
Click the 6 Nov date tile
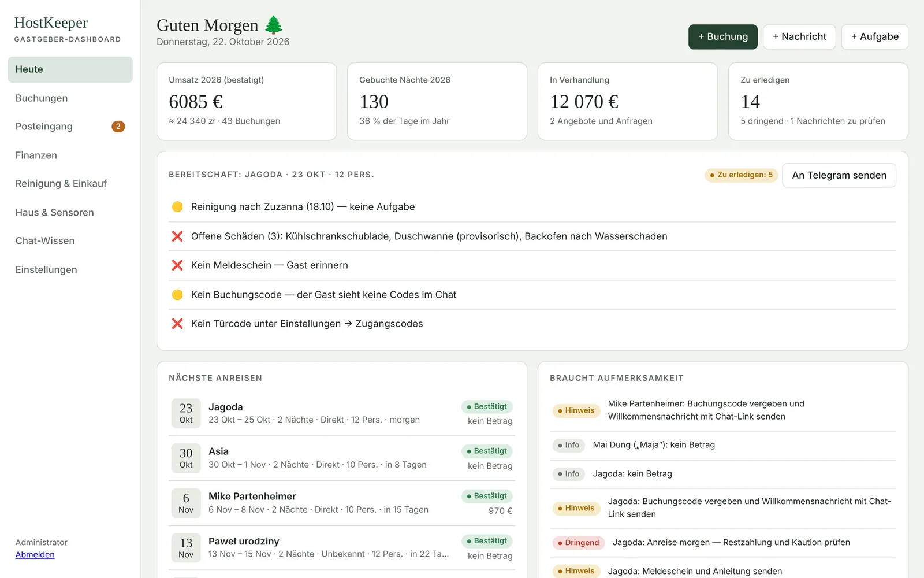click(186, 503)
